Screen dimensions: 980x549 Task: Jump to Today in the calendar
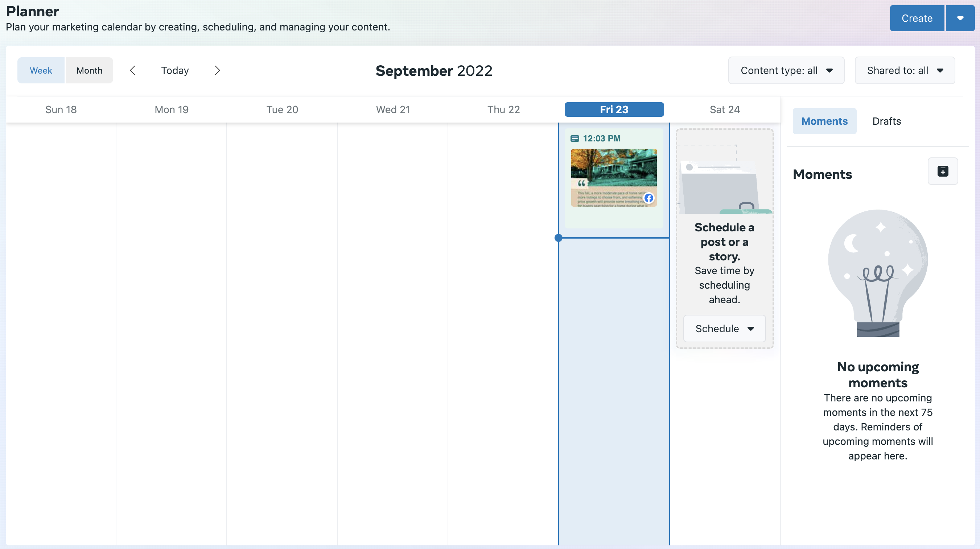174,70
